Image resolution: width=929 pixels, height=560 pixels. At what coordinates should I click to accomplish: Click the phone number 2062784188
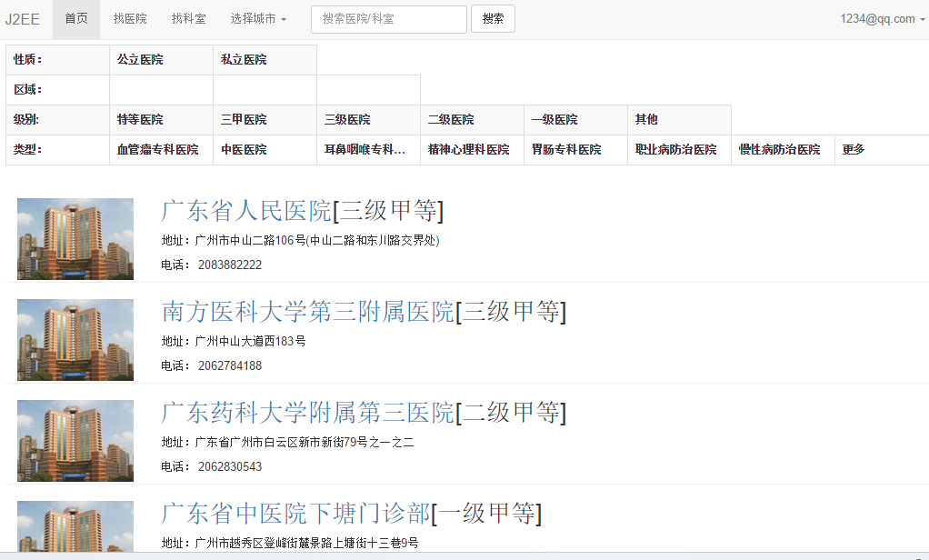[x=230, y=365]
